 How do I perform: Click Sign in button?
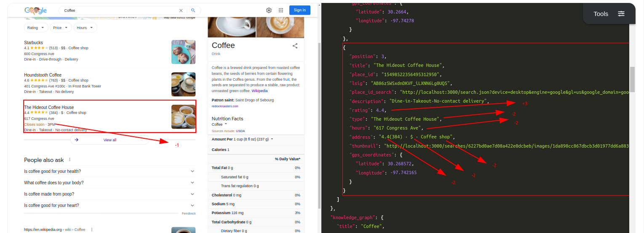(x=300, y=10)
